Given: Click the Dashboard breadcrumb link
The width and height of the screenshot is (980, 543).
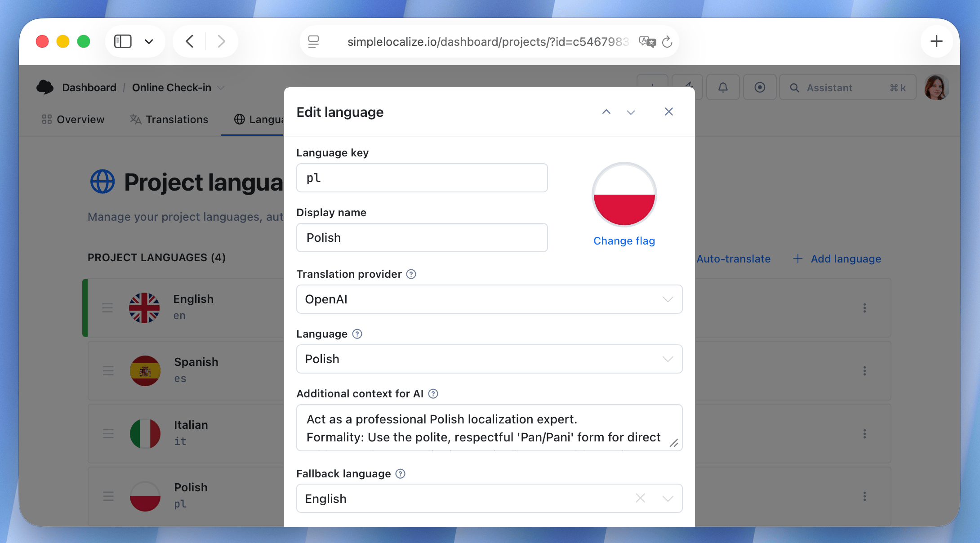Looking at the screenshot, I should coord(89,88).
